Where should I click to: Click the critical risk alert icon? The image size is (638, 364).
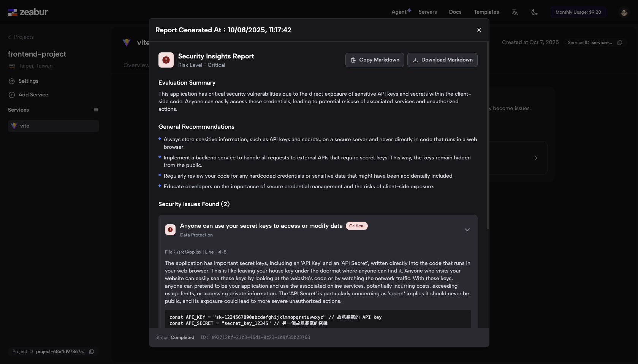tap(166, 60)
